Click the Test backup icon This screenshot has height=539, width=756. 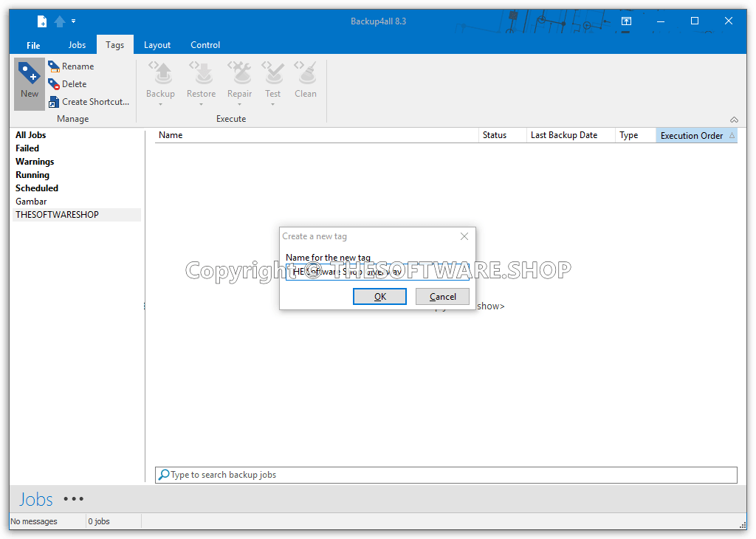272,73
